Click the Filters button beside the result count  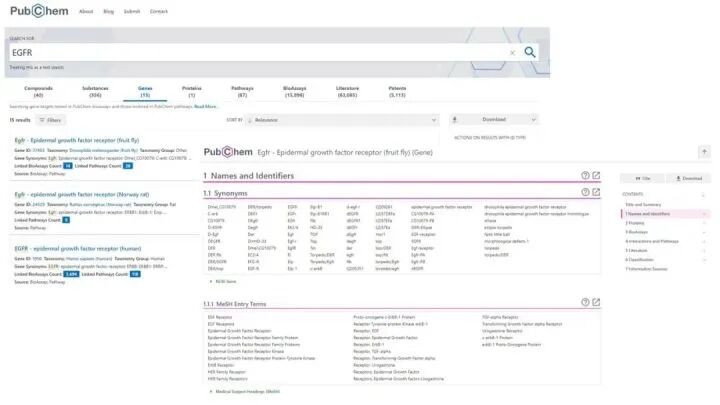(x=51, y=120)
